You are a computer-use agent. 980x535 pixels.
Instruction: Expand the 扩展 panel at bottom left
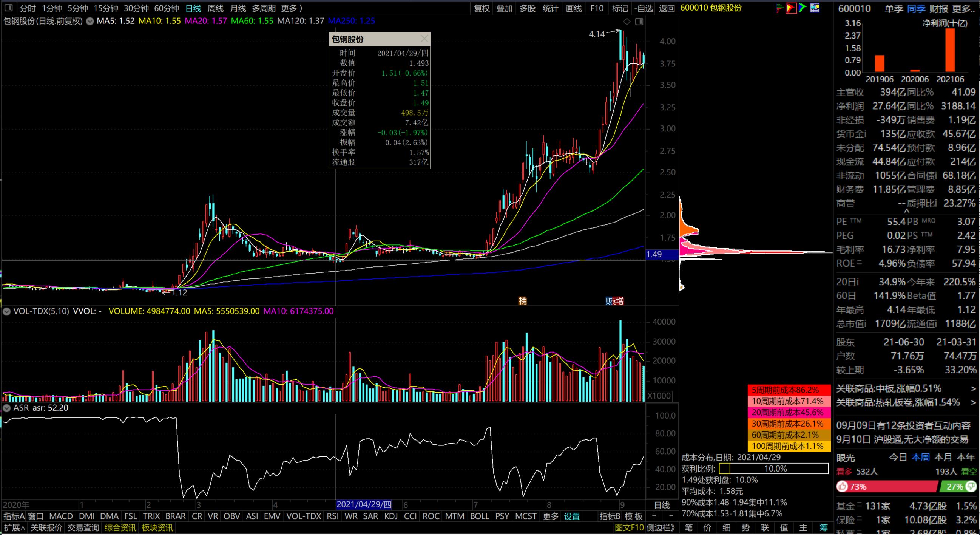pyautogui.click(x=14, y=528)
